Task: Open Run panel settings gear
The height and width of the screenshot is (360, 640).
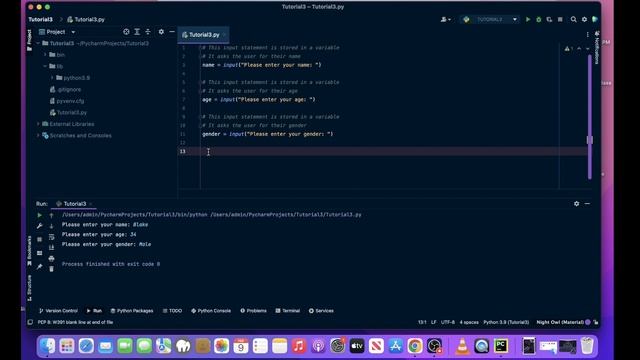Action: [x=576, y=204]
